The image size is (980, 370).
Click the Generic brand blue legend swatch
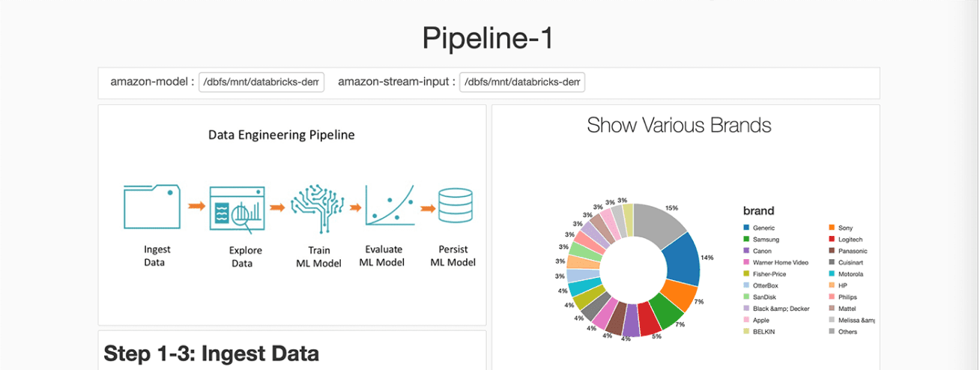[746, 228]
